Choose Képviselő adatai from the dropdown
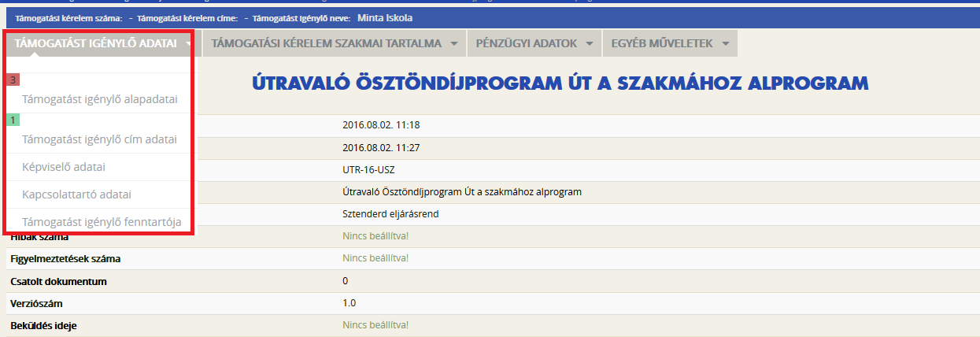 click(x=64, y=167)
